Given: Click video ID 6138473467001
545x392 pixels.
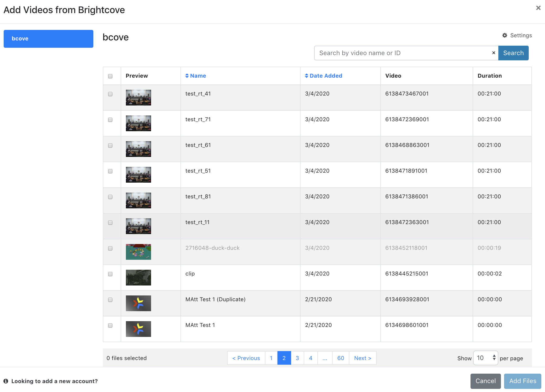Looking at the screenshot, I should pyautogui.click(x=407, y=94).
